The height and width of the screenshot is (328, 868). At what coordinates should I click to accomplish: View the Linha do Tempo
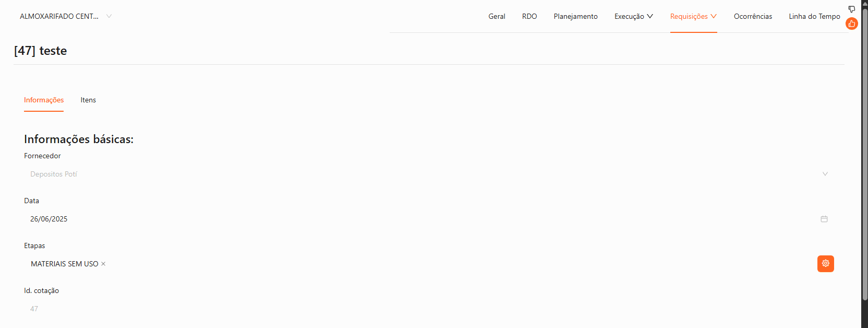coord(814,16)
